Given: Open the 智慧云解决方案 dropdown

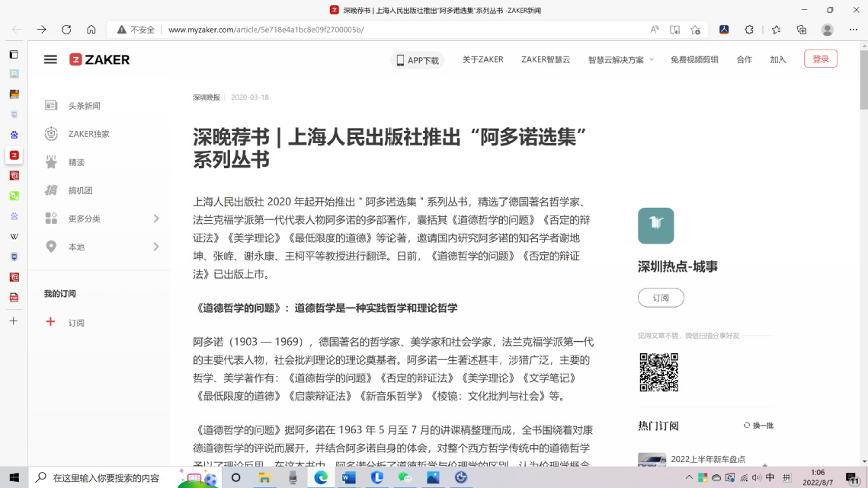Looking at the screenshot, I should pyautogui.click(x=620, y=60).
